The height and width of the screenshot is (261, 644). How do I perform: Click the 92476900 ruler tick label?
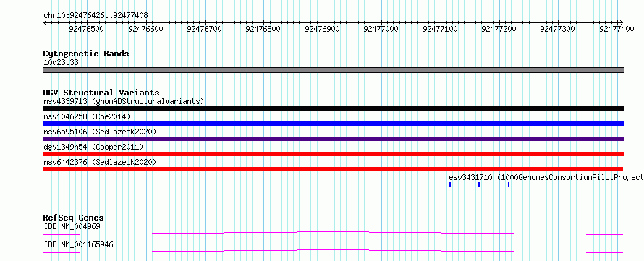tap(323, 29)
